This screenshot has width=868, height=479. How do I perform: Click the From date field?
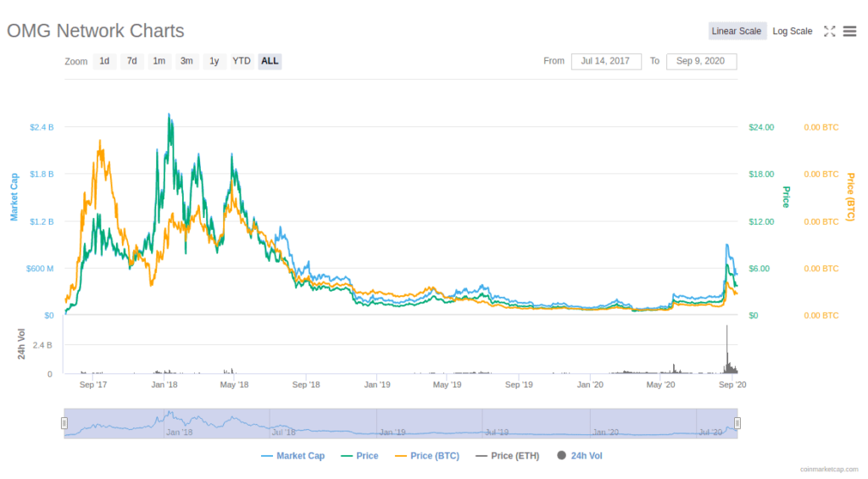(x=606, y=61)
